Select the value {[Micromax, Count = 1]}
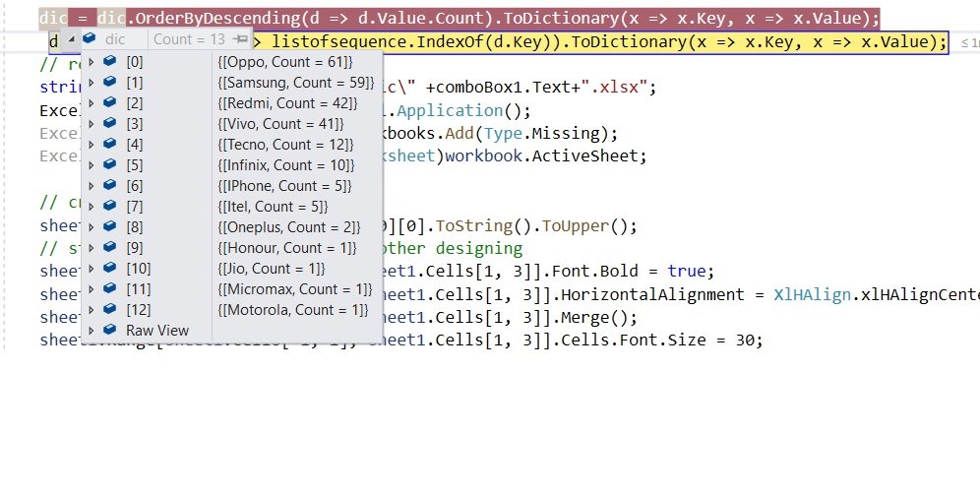 (x=295, y=289)
